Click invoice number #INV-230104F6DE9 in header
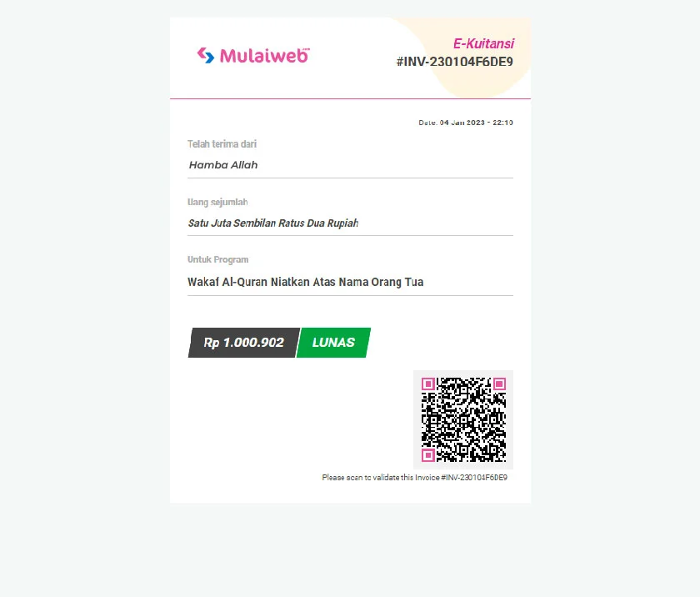The height and width of the screenshot is (597, 700). click(454, 62)
